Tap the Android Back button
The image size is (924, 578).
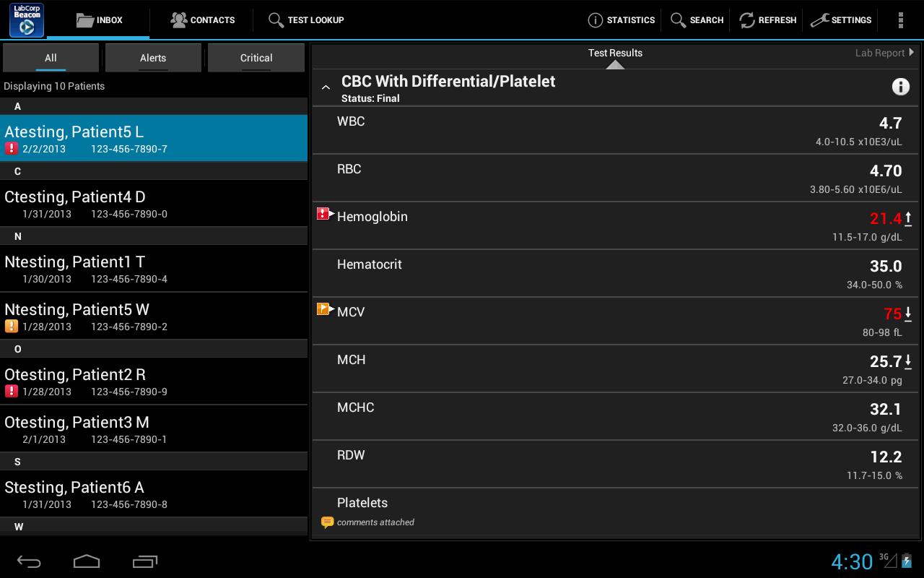pos(29,561)
